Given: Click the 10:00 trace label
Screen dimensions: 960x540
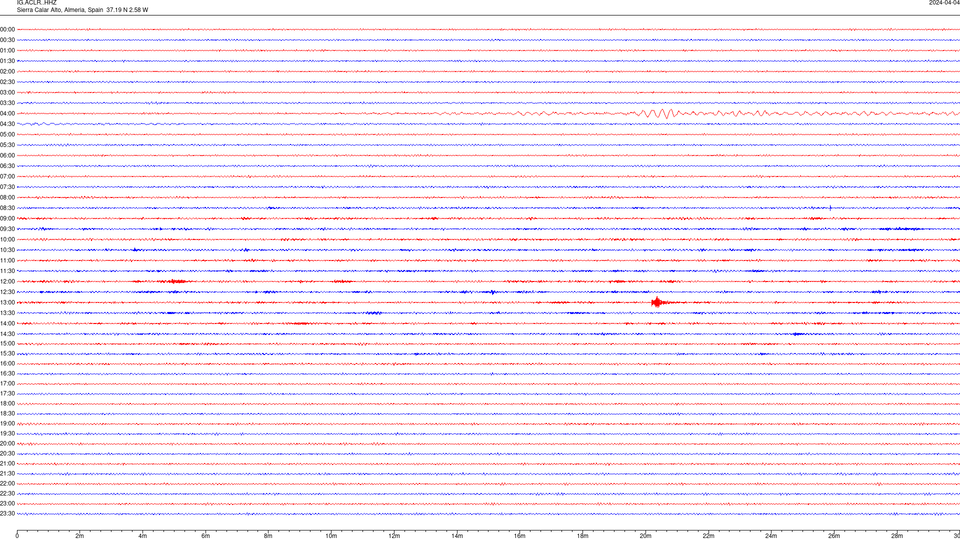Looking at the screenshot, I should pos(7,240).
